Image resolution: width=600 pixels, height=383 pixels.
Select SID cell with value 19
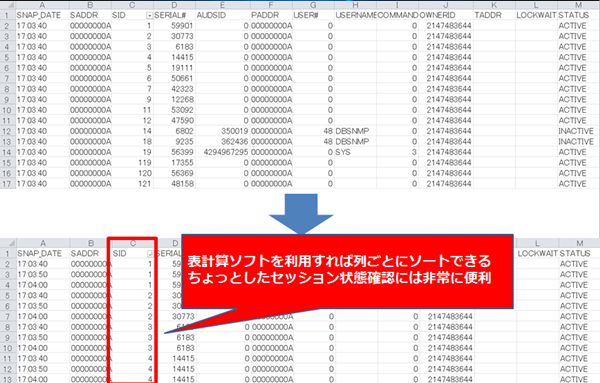click(132, 152)
